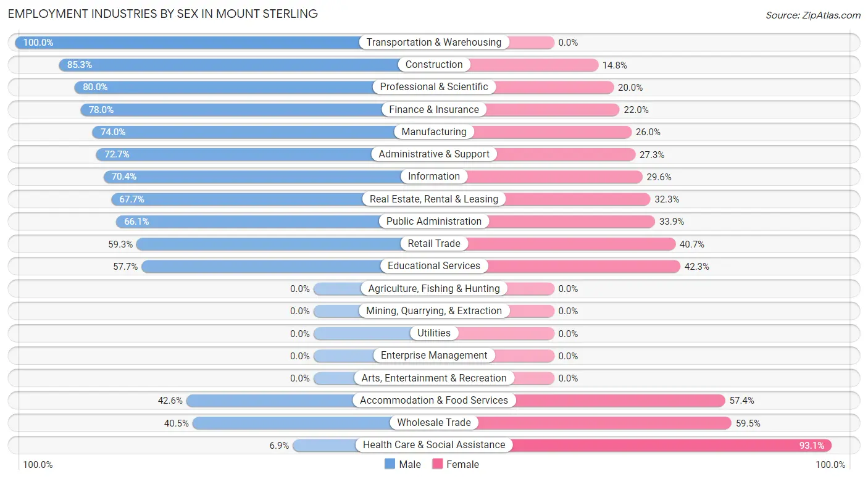The image size is (868, 479).
Task: Toggle the Female legend label
Action: 462,464
